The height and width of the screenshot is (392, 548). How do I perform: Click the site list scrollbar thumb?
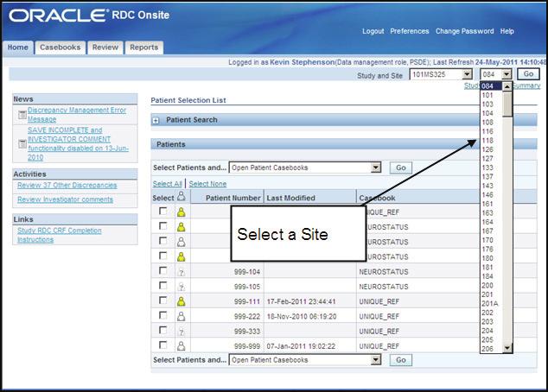click(507, 104)
